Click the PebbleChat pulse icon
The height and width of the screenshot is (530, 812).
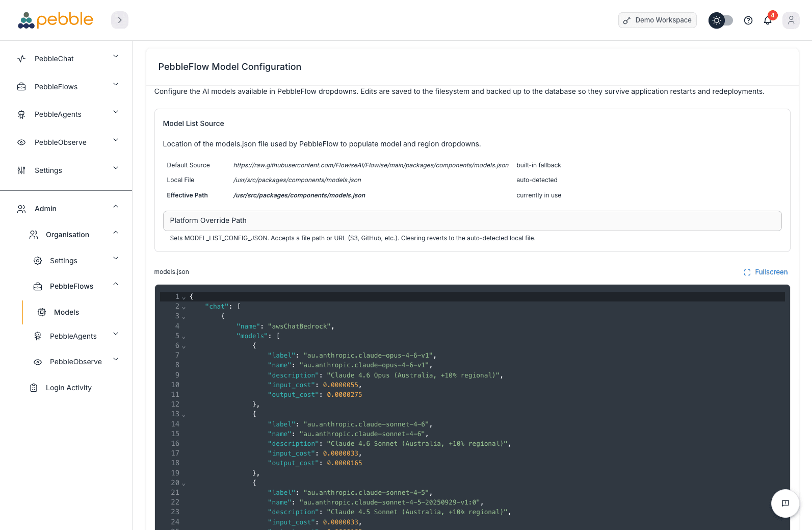[21, 59]
